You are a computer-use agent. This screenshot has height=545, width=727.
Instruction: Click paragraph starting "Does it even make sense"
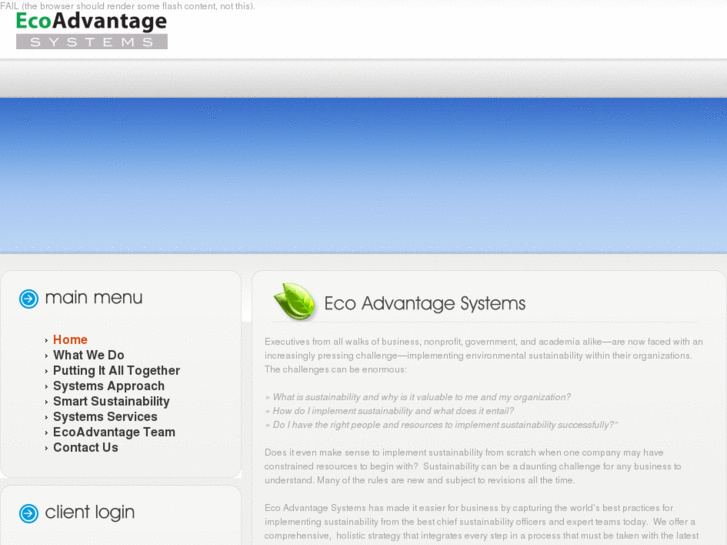(x=473, y=466)
